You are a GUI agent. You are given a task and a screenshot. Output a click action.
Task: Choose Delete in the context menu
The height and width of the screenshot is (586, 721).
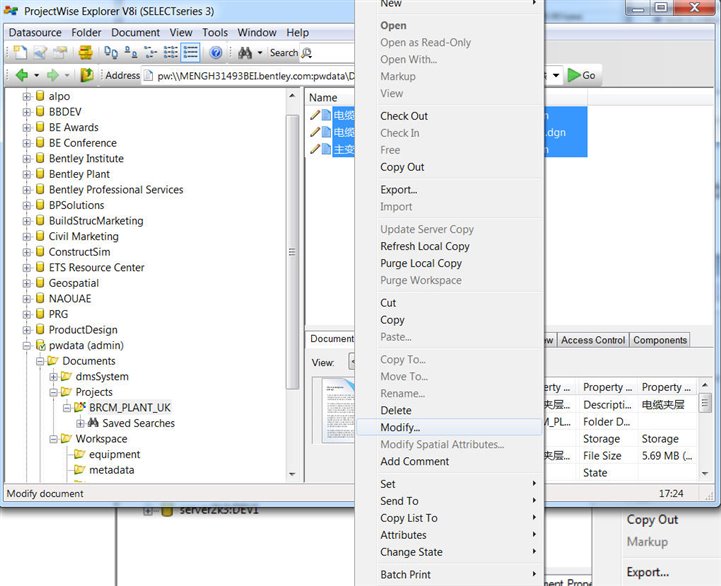pyautogui.click(x=449, y=410)
